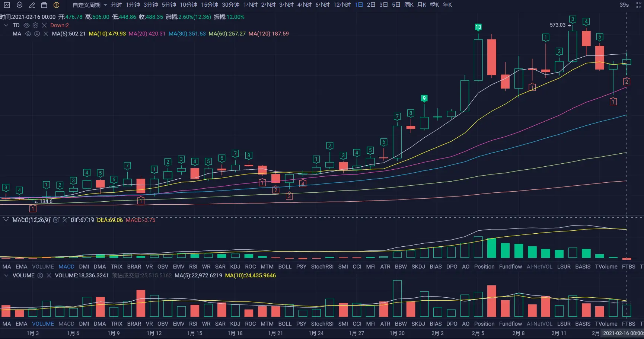
Task: Click the blue MA(30):351.53 legend value
Action: 187,34
